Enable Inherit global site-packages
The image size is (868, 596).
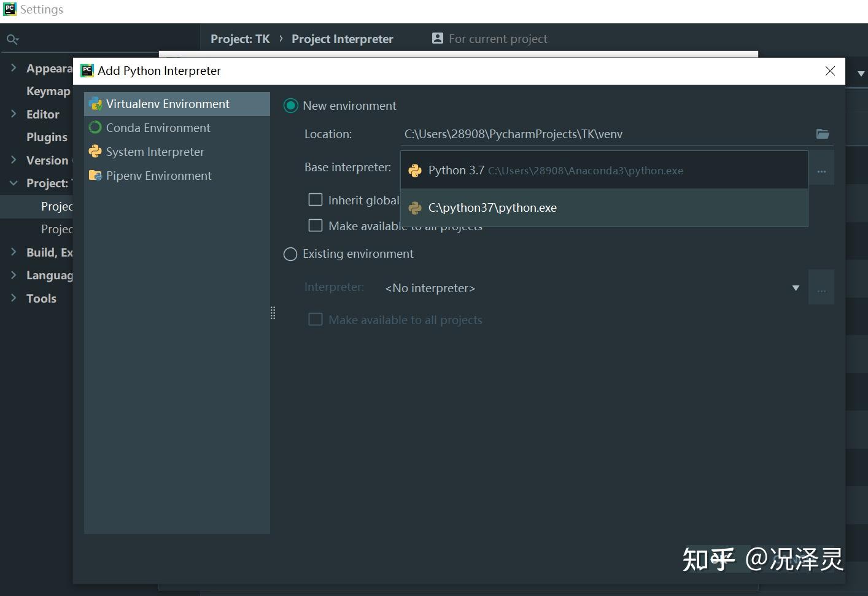(x=316, y=199)
